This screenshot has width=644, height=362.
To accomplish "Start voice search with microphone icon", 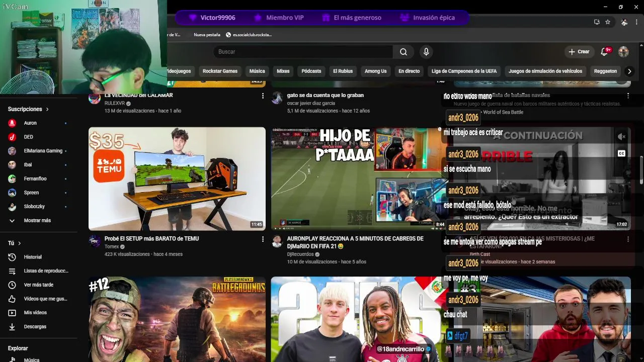I will pos(426,52).
